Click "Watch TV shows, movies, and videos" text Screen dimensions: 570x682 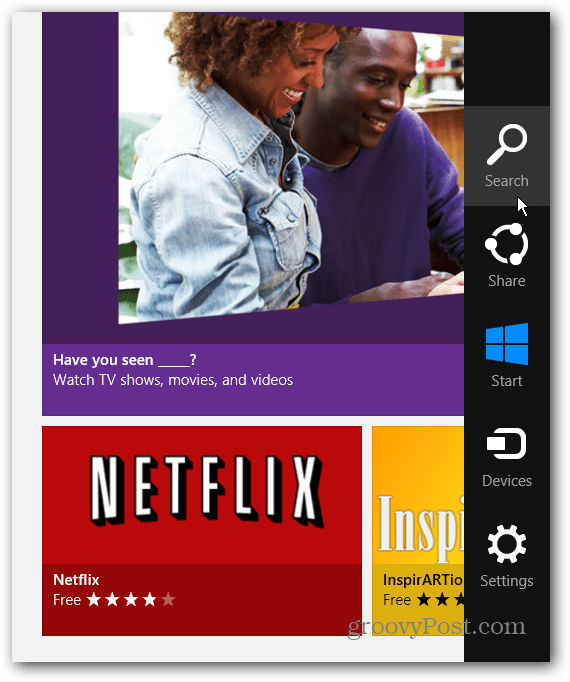coord(173,380)
